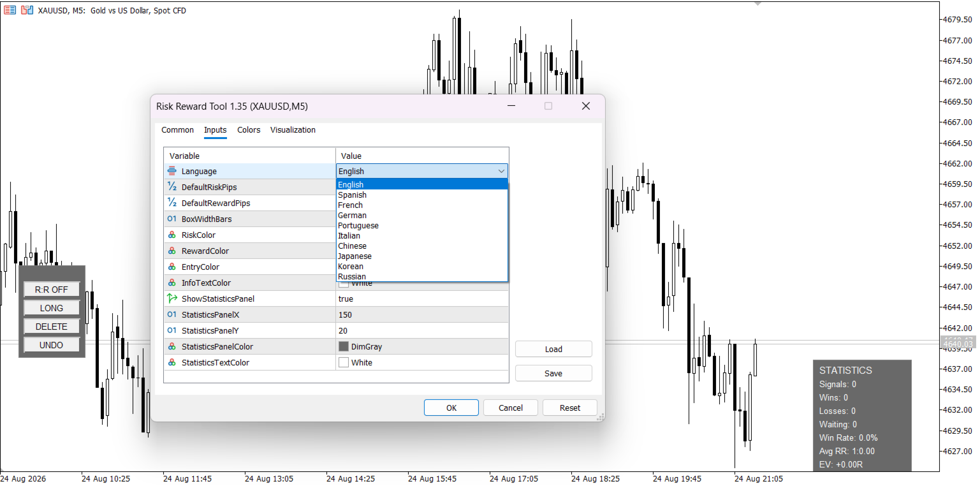
Task: Click the Language row icon
Action: 172,171
